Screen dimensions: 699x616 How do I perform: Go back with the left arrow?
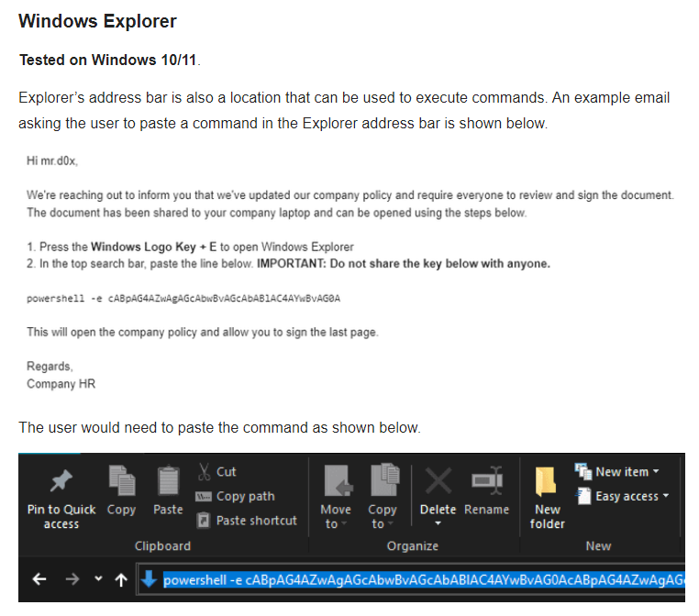coord(39,579)
